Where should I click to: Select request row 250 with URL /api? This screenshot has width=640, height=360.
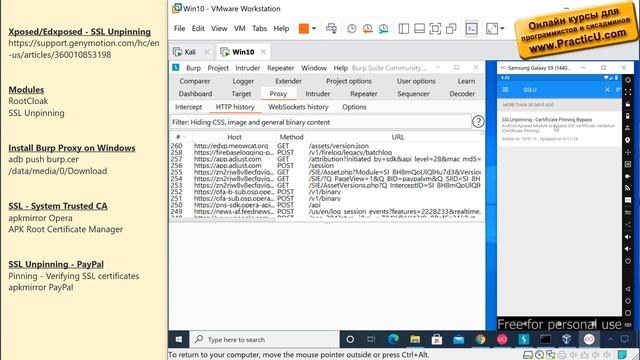(x=326, y=205)
